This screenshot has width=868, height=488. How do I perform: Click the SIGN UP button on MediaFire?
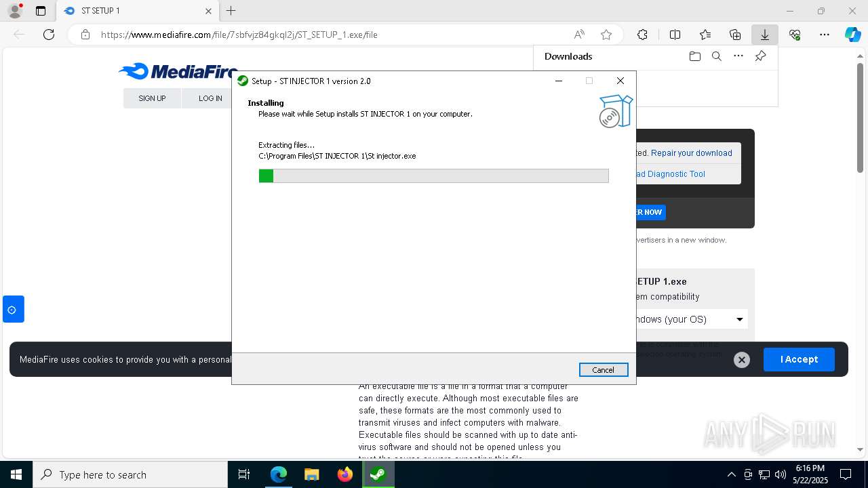(x=152, y=98)
